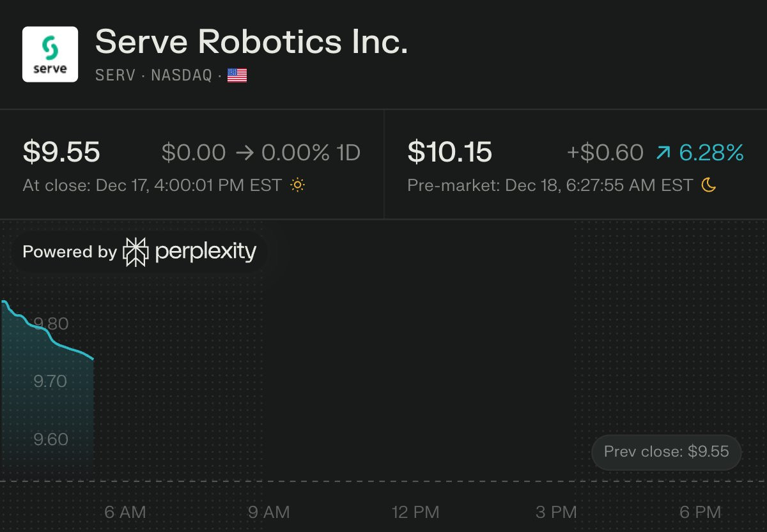
Task: Click the US flag icon
Action: pos(237,76)
